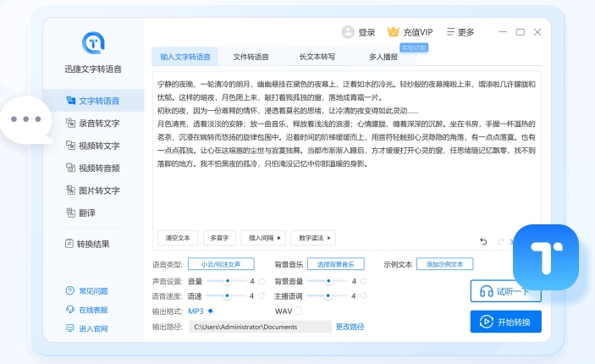Click the 开始转换 button

click(505, 322)
